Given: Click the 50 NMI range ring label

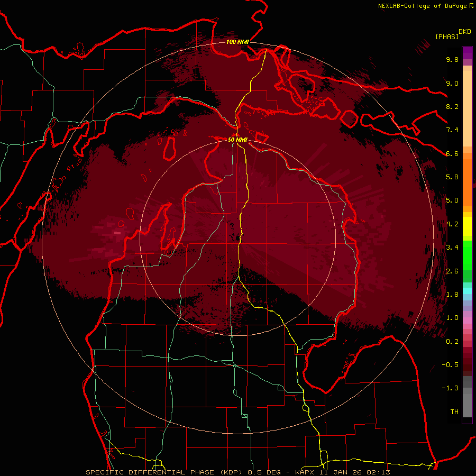Looking at the screenshot, I should [237, 140].
